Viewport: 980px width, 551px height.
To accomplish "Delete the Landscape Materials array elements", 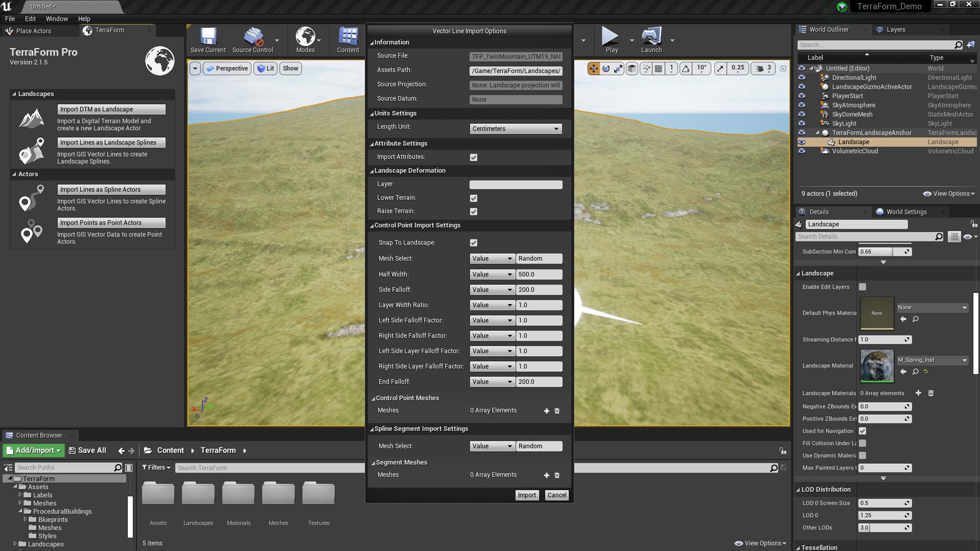I will 930,393.
